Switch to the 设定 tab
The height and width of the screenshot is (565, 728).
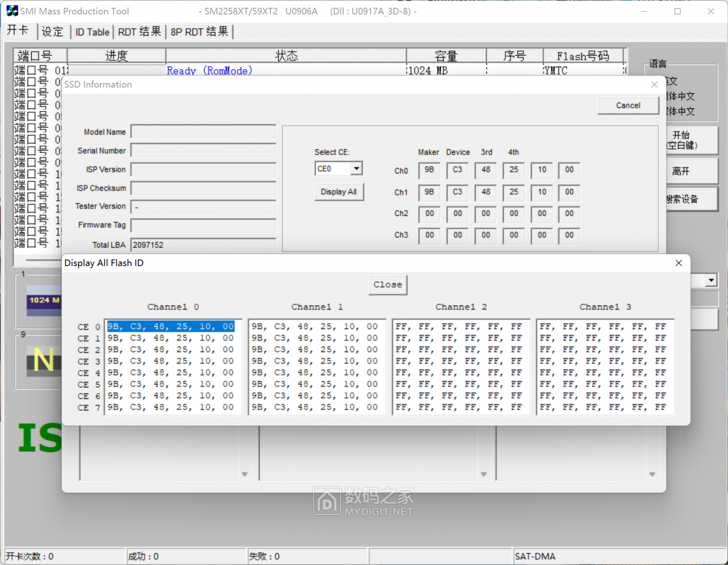point(53,32)
